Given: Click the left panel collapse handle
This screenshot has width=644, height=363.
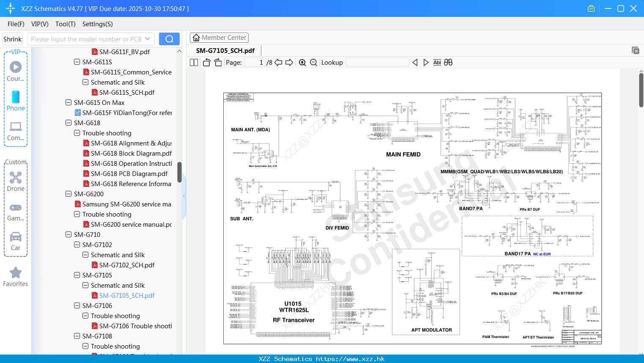Looking at the screenshot, I should [x=184, y=195].
